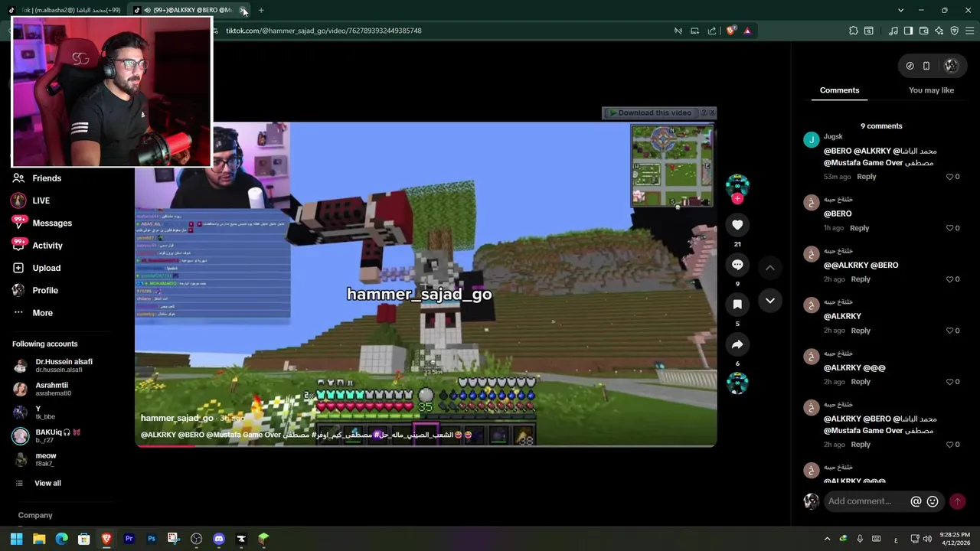Open Profile in the TikTok sidebar

tap(45, 290)
